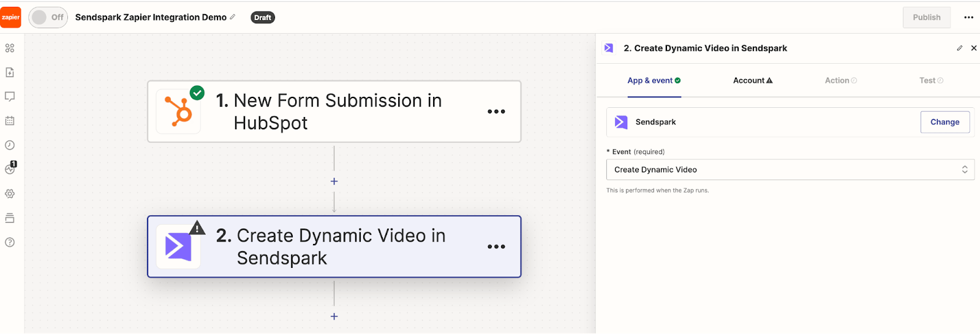Screen dimensions: 980x334
Task: Open step 2 three-dot menu
Action: click(496, 246)
